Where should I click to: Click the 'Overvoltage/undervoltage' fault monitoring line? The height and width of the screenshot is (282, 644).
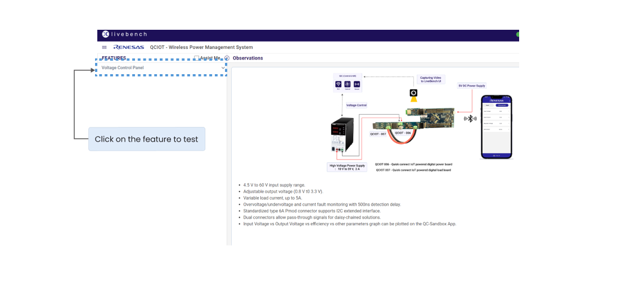(322, 204)
